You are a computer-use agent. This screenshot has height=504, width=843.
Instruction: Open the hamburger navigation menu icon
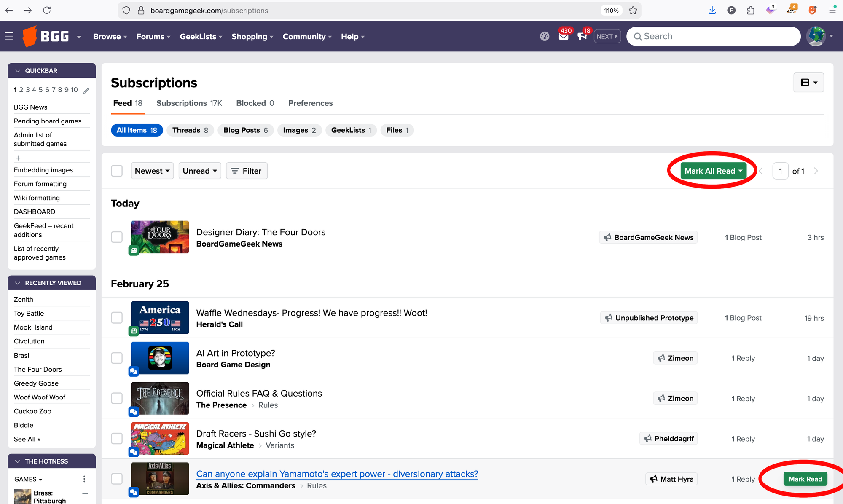[x=9, y=36]
